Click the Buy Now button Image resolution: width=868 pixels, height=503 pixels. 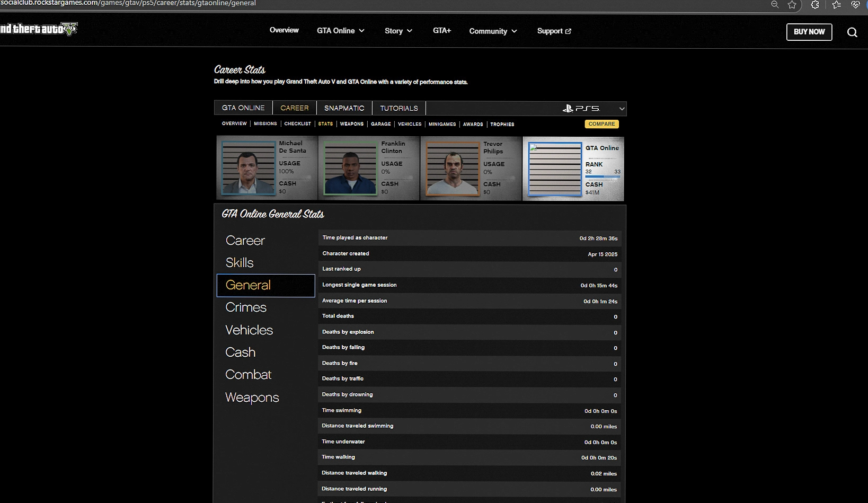point(809,32)
